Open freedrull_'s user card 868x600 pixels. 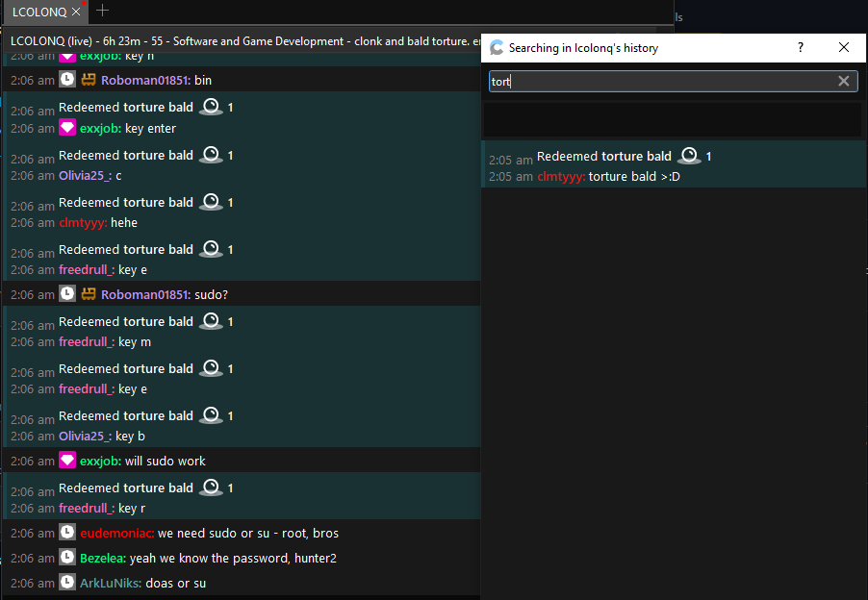86,269
